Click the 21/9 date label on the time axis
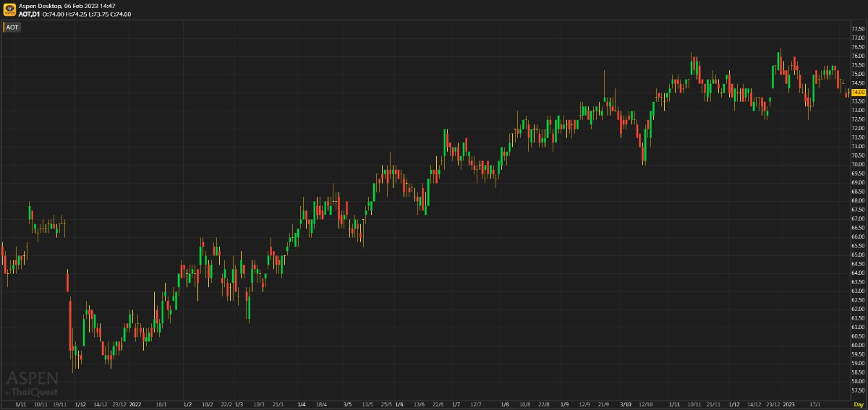This screenshot has height=410, width=868. pos(603,404)
